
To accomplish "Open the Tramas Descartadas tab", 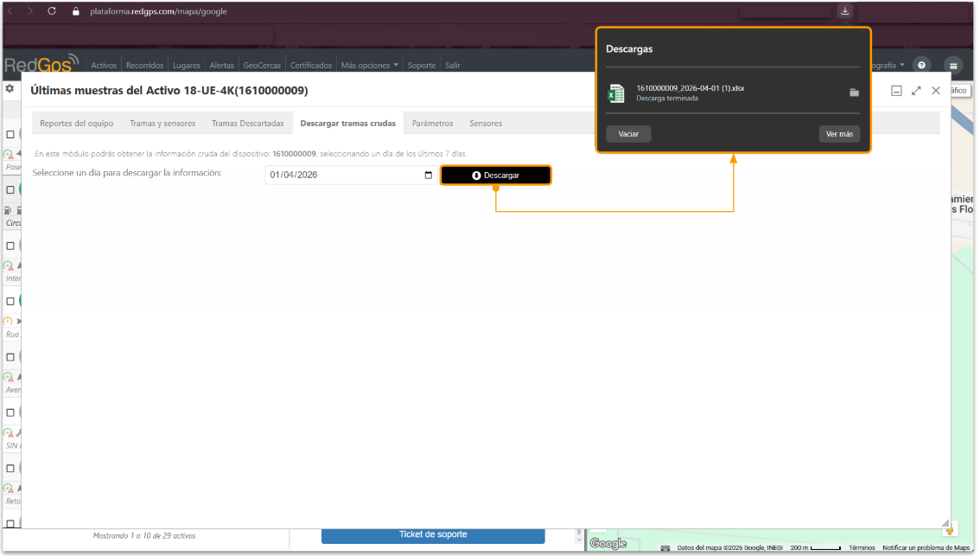I will pyautogui.click(x=247, y=123).
